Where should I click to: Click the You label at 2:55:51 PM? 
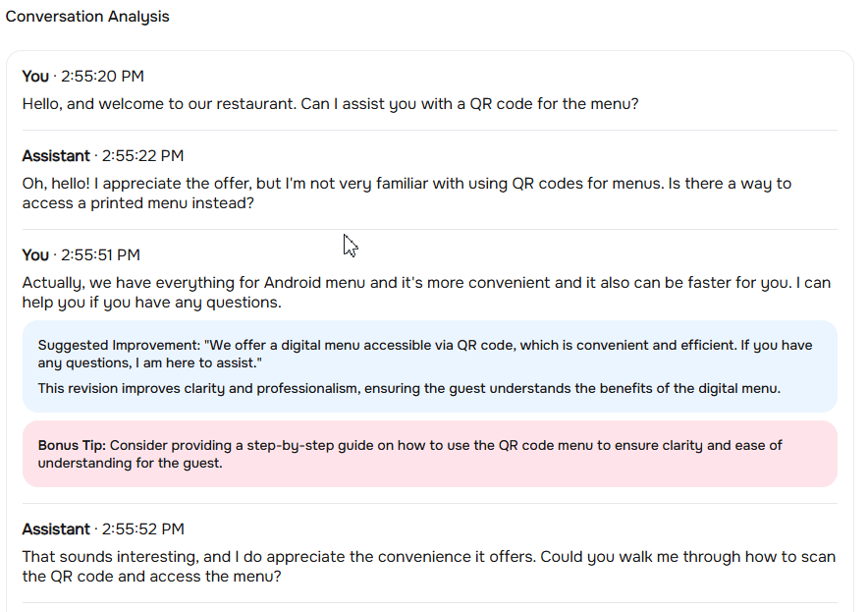[35, 255]
